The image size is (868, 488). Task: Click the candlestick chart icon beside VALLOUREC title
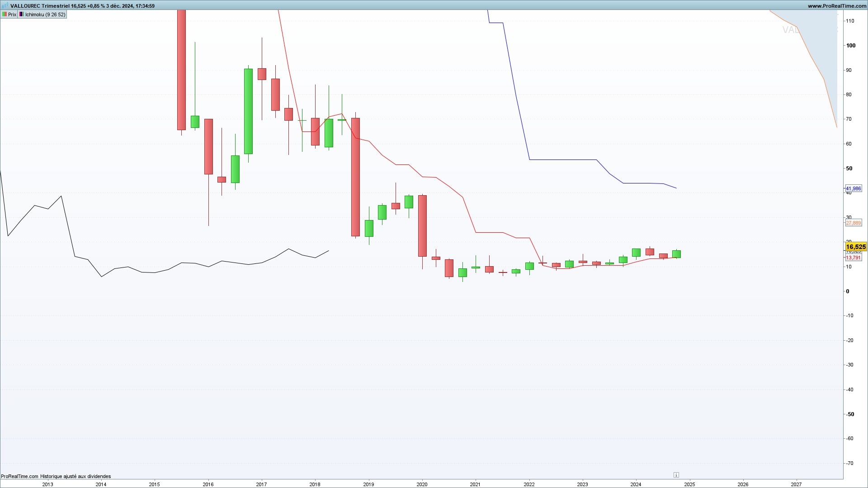pos(5,6)
